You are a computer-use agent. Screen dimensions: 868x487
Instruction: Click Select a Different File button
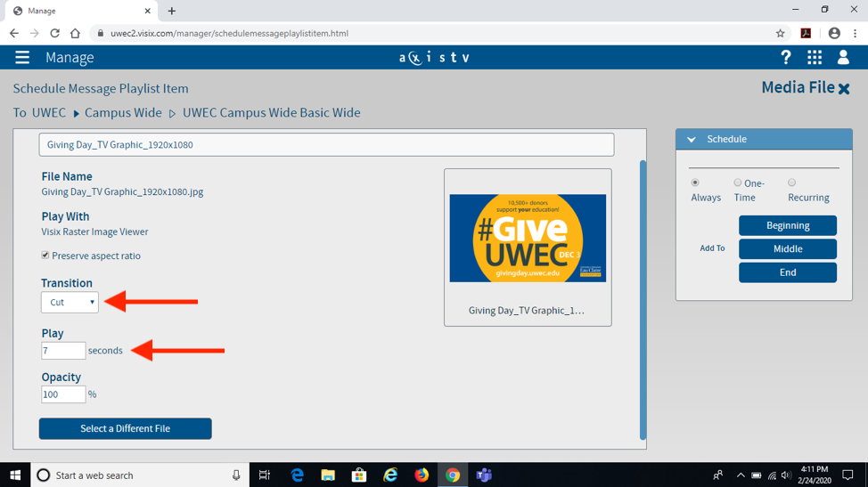coord(125,428)
